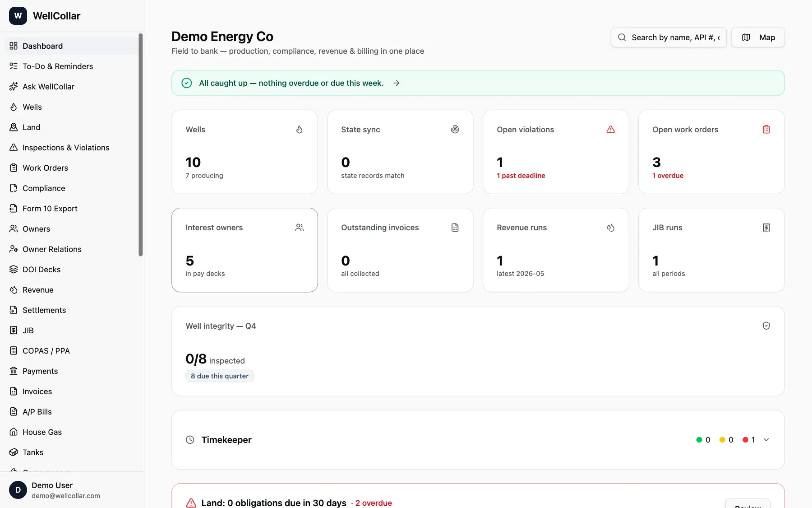Click the arrow in All caught up banner
Screen dimensions: 812x508
tap(396, 83)
